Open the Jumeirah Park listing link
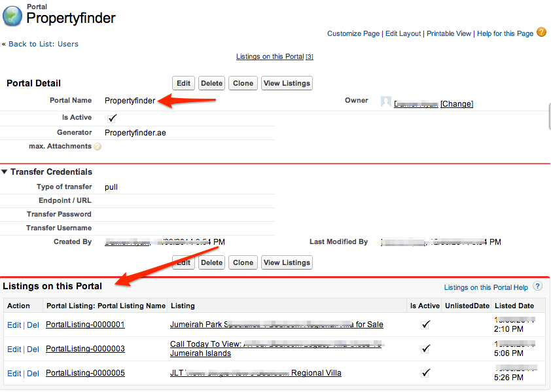The height and width of the screenshot is (392, 551). [x=277, y=325]
